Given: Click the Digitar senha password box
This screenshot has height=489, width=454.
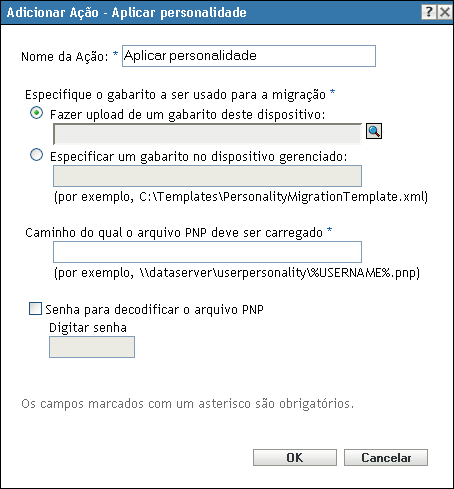Looking at the screenshot, I should point(92,347).
